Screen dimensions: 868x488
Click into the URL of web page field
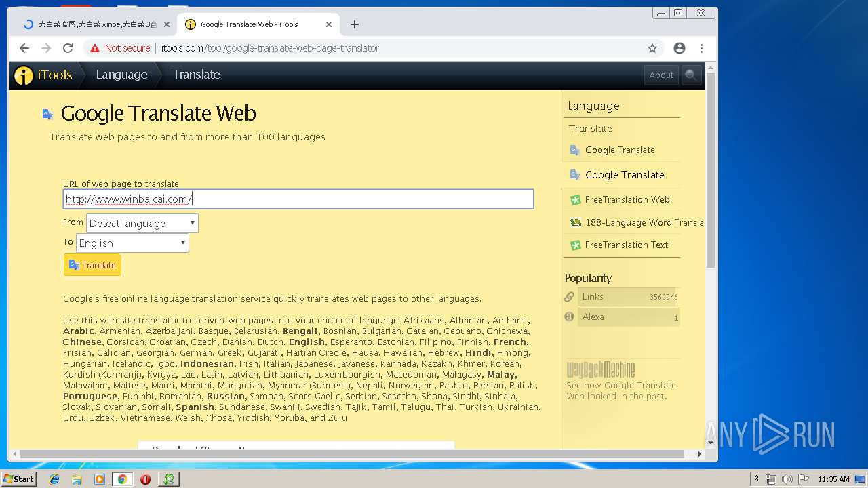pos(298,199)
